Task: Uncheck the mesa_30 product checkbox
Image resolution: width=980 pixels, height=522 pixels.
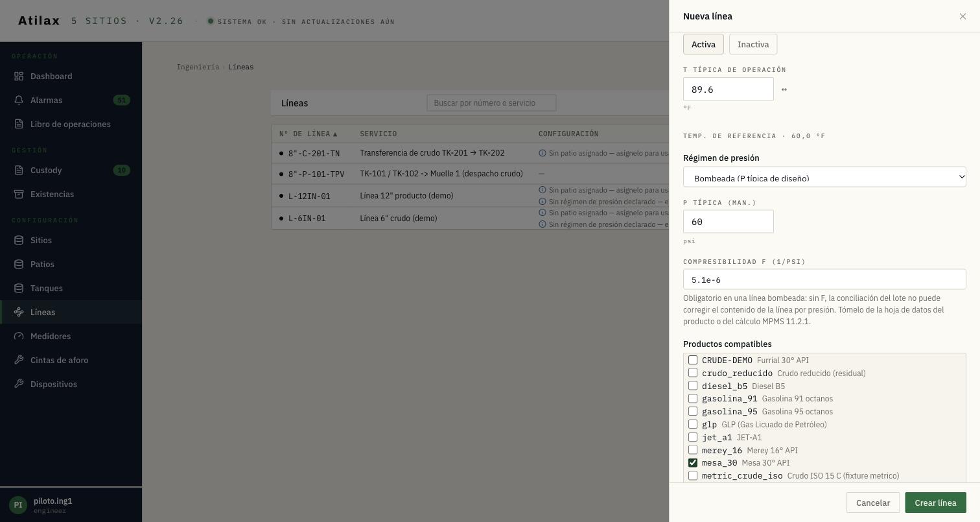Action: [693, 463]
